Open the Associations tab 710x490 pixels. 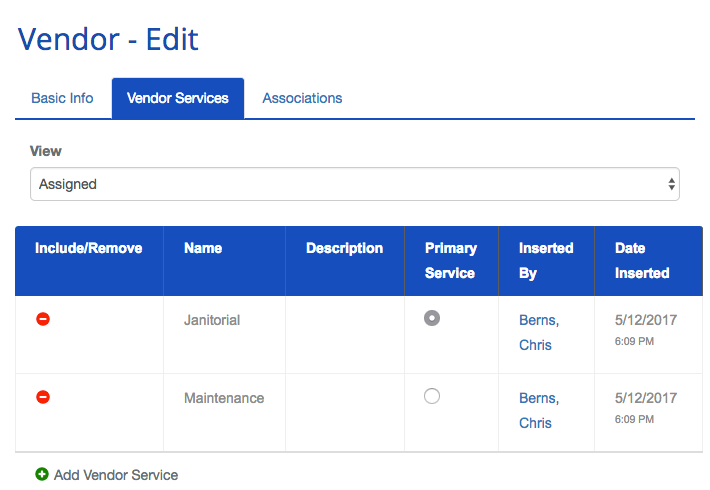[x=302, y=98]
